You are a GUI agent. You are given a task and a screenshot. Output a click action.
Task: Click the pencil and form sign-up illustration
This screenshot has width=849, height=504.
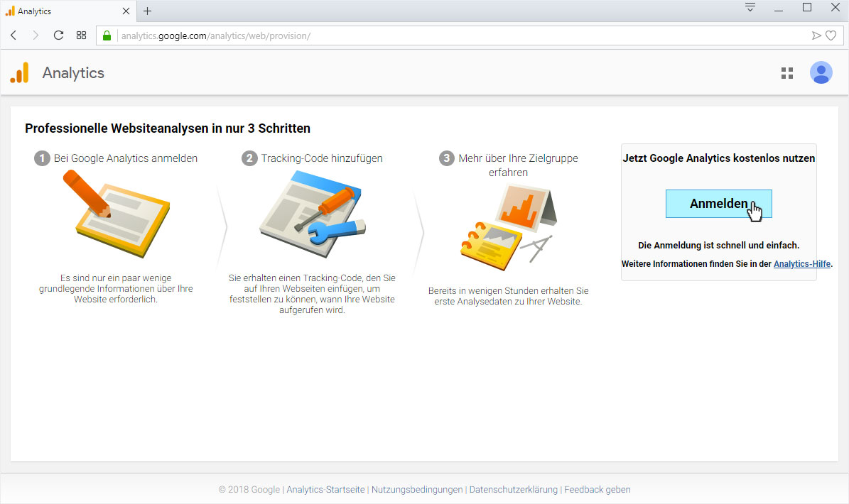(117, 213)
